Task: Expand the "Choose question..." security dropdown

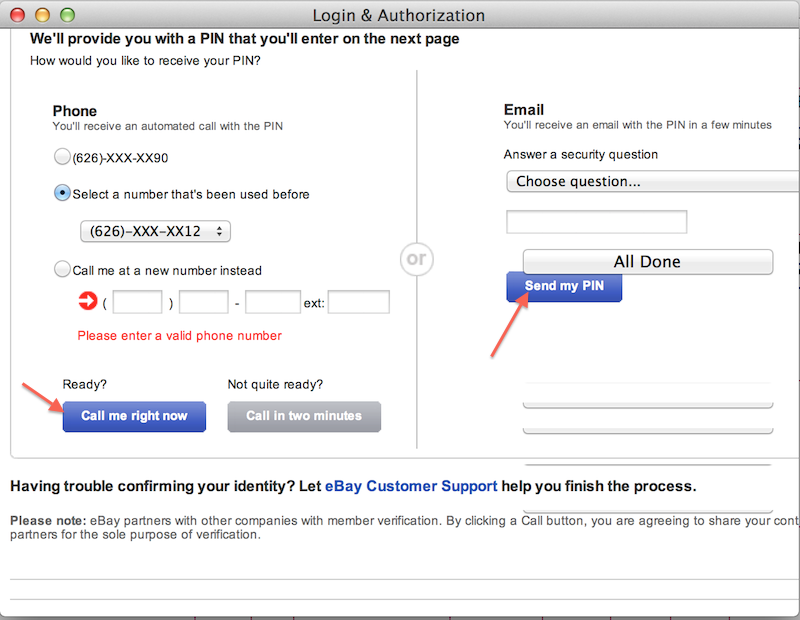Action: click(650, 181)
